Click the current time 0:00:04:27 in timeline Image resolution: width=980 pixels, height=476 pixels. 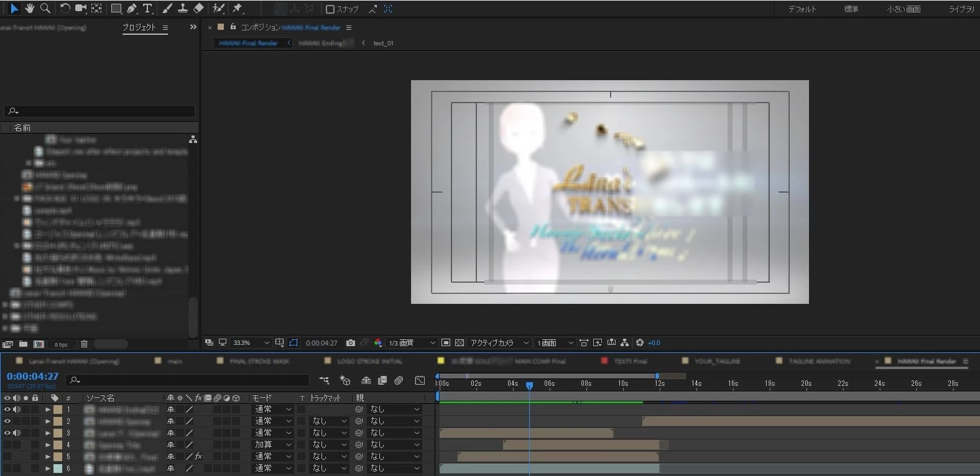[x=32, y=376]
